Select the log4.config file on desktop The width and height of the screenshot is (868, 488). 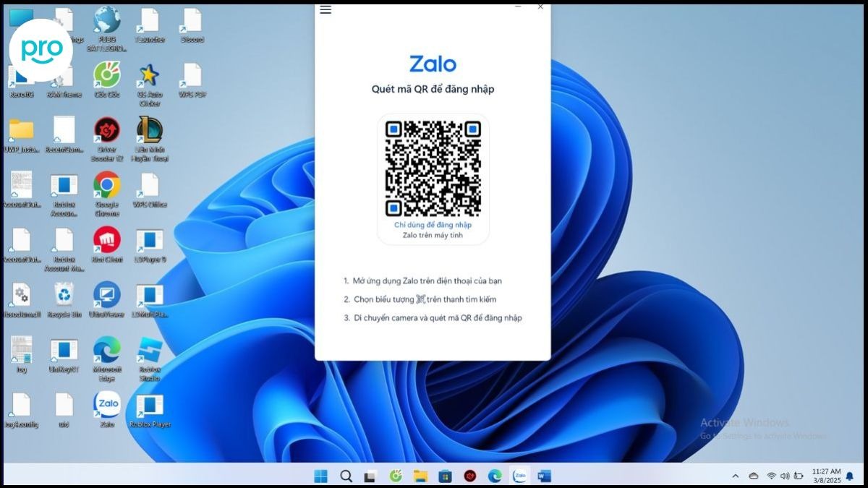click(x=22, y=410)
